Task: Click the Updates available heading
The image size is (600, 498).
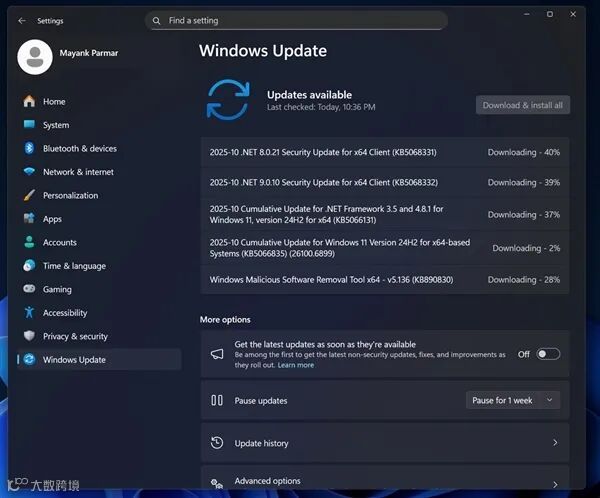Action: [310, 95]
